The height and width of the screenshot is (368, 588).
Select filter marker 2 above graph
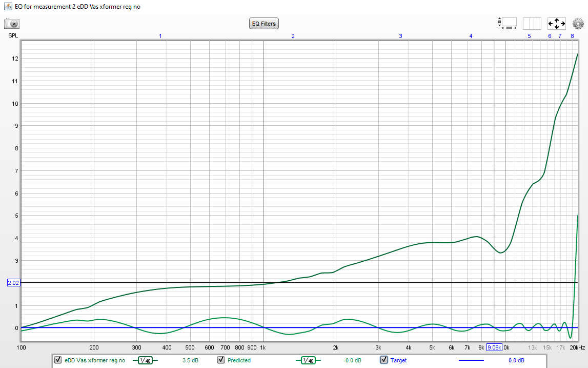tap(293, 36)
